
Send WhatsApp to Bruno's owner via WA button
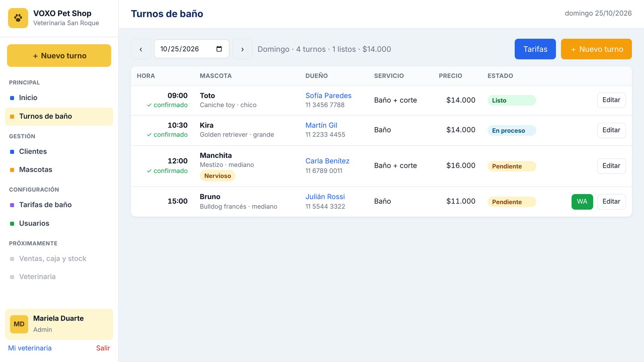pyautogui.click(x=582, y=202)
